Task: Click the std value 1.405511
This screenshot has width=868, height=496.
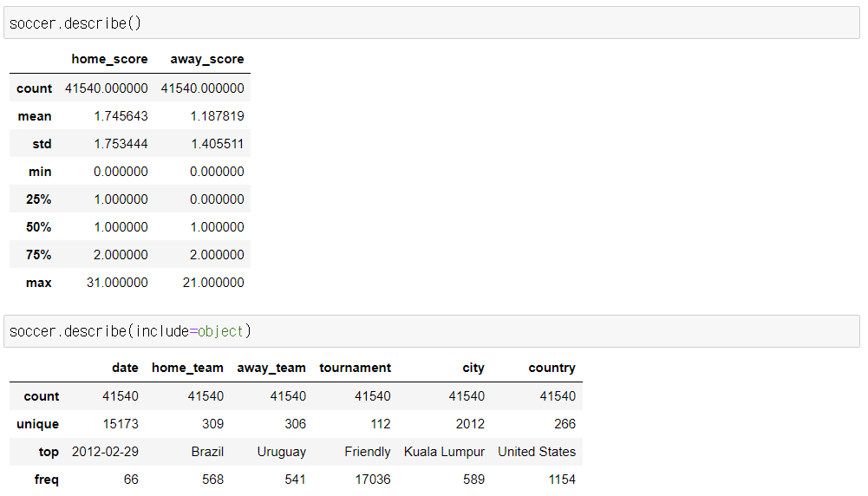Action: (x=217, y=144)
